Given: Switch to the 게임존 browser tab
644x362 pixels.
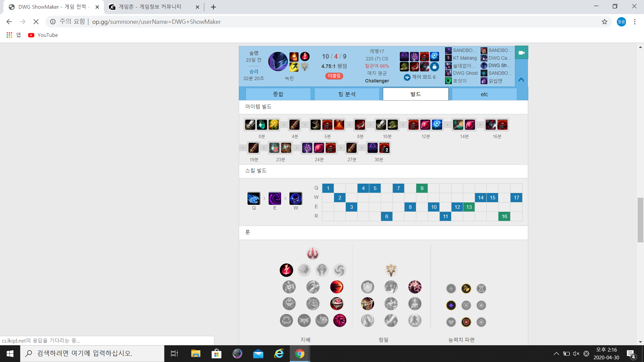Looking at the screenshot, I should point(150,7).
